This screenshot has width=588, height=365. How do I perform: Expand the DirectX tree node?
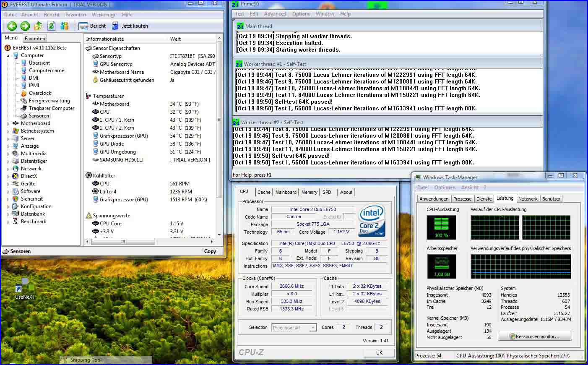[8, 176]
